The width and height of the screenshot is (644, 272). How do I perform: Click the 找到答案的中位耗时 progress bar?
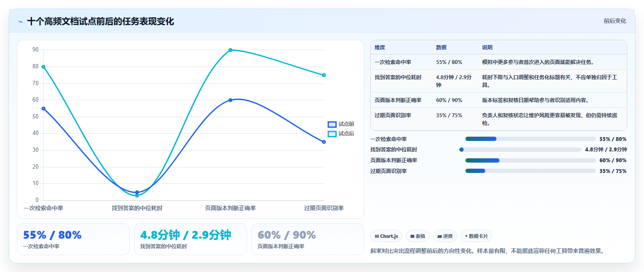520,150
